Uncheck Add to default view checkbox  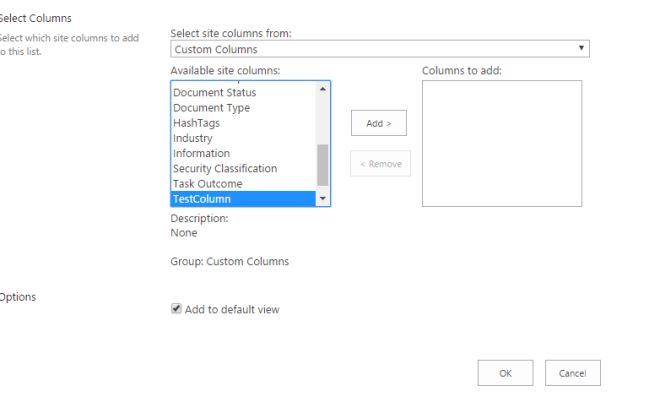[176, 309]
